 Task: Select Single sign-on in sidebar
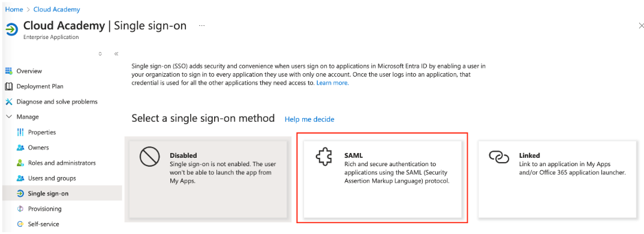click(x=62, y=193)
